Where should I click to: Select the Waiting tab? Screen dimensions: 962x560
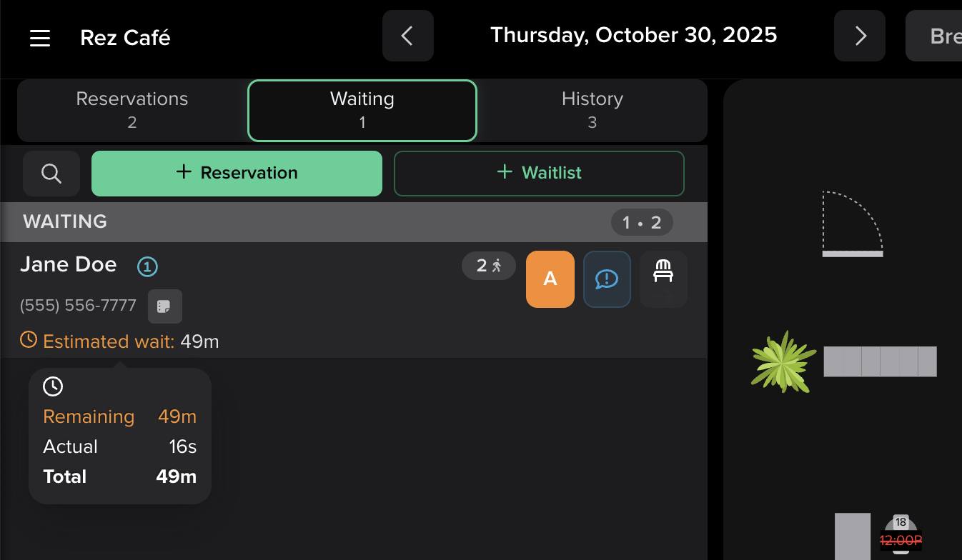[362, 110]
